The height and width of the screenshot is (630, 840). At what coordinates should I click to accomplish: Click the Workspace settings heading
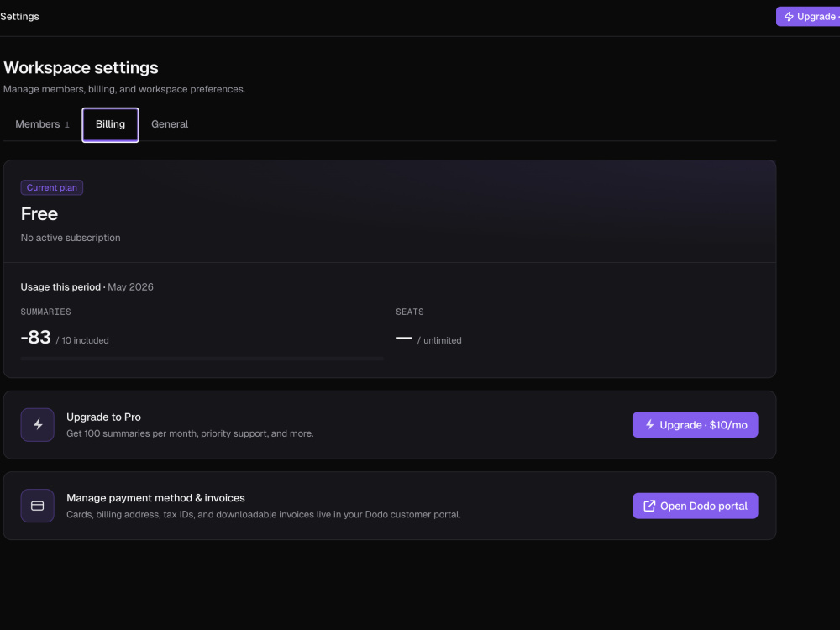tap(81, 67)
